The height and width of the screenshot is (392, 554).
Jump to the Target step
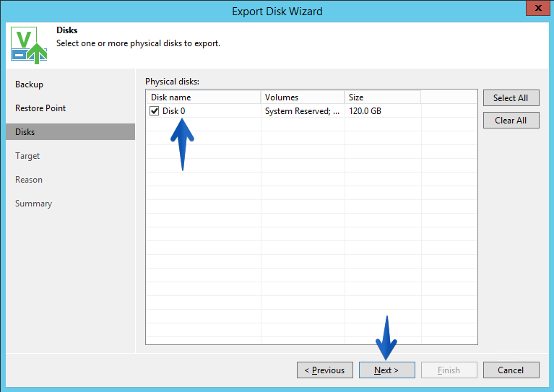tap(27, 156)
